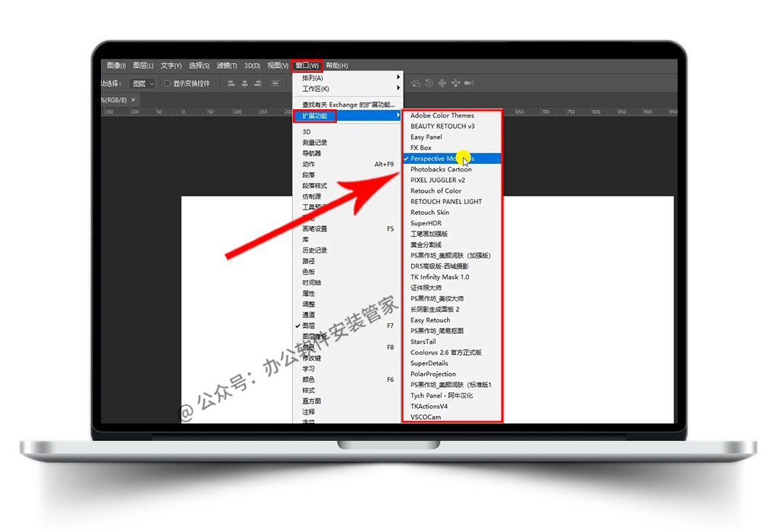The height and width of the screenshot is (532, 777).
Task: Close the document tab with the x
Action: pyautogui.click(x=133, y=99)
